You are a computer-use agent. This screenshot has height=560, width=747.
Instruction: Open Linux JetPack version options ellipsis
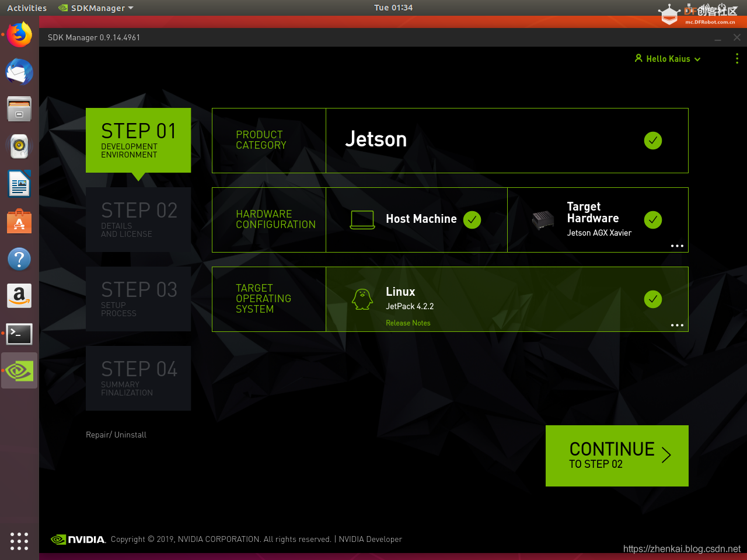click(x=677, y=325)
